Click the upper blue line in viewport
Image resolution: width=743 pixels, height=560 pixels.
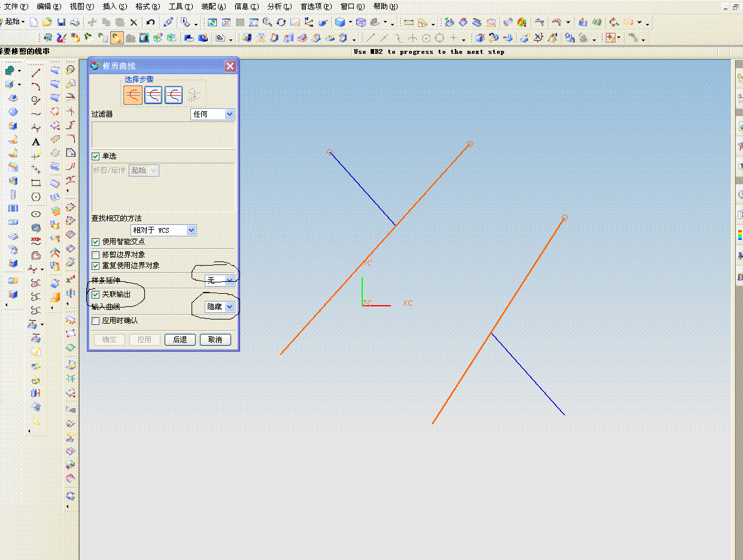(x=362, y=188)
